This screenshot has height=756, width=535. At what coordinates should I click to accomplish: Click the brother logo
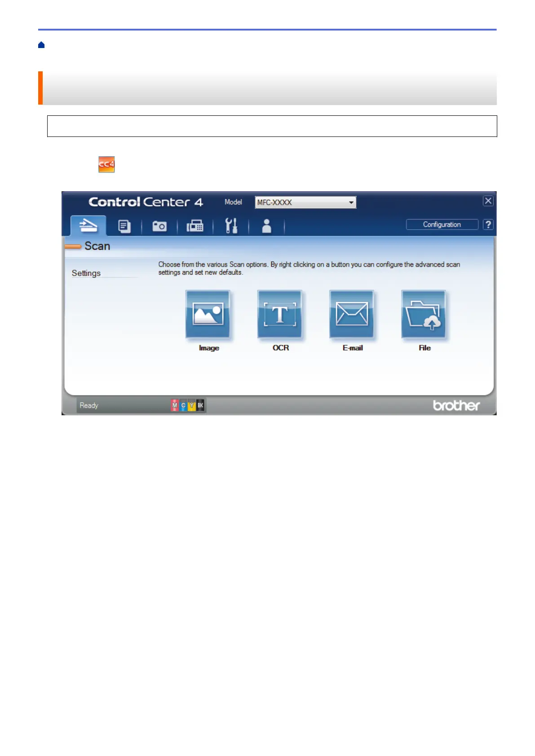click(456, 405)
